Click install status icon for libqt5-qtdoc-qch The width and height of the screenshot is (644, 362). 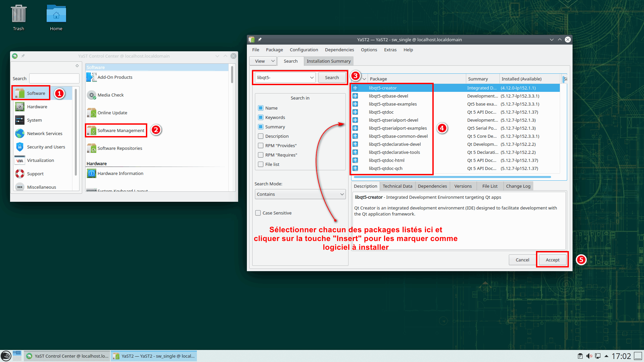click(355, 168)
